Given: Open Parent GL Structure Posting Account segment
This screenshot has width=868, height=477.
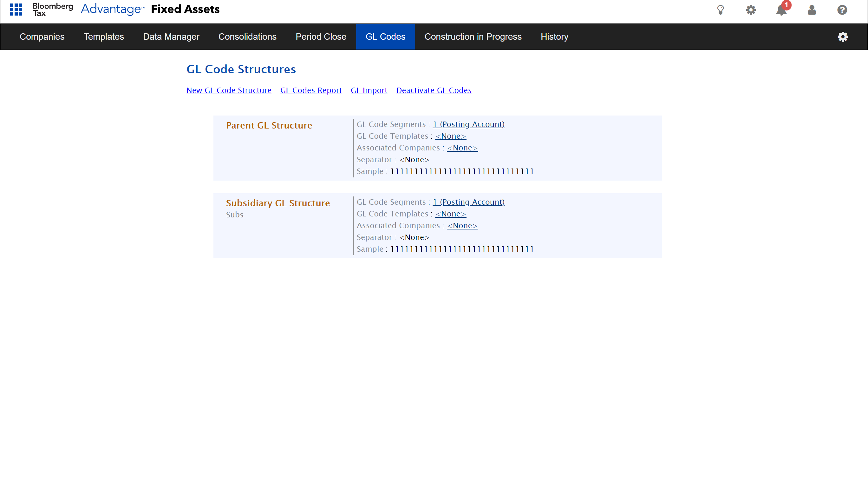Looking at the screenshot, I should (468, 124).
